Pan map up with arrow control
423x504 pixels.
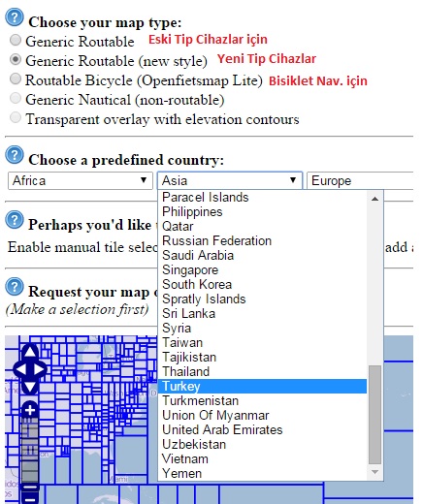coord(30,352)
